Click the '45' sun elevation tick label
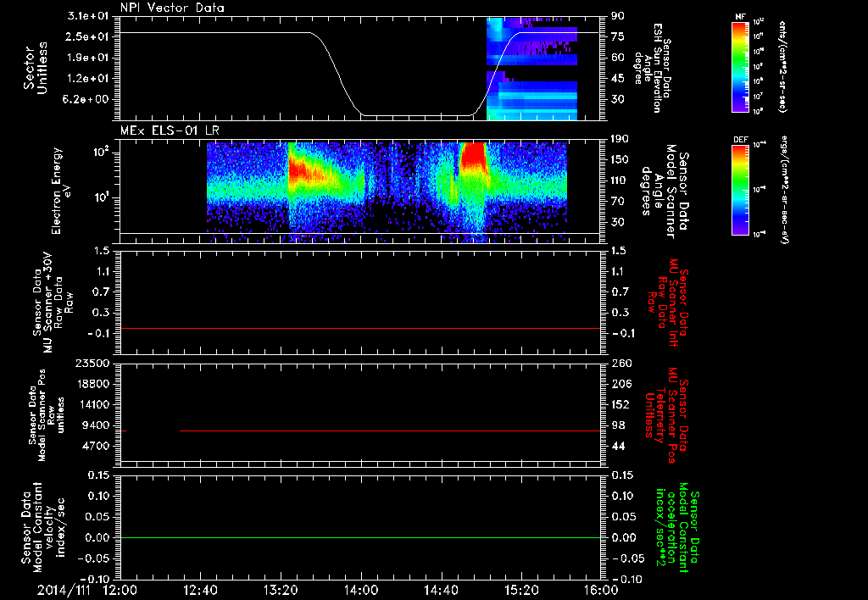 coord(618,79)
